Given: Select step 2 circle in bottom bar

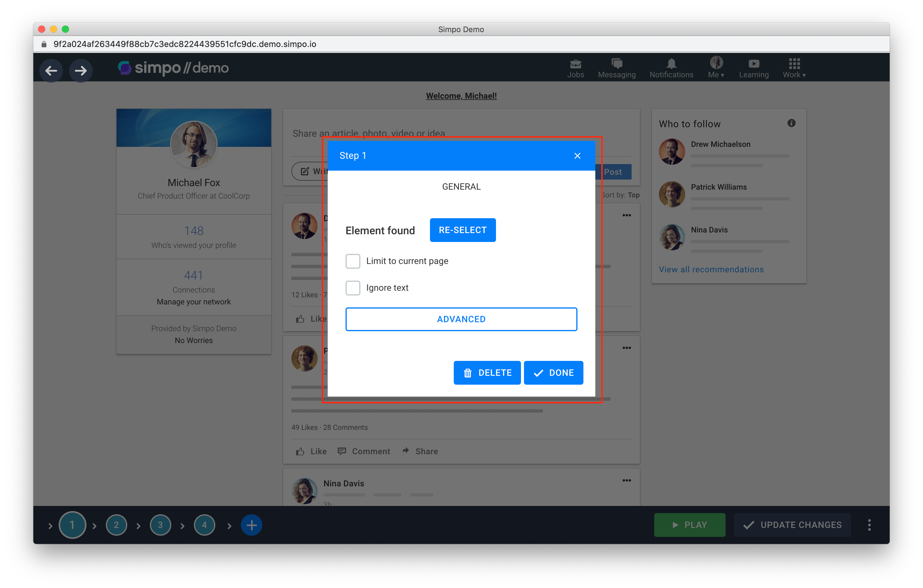Looking at the screenshot, I should (116, 525).
